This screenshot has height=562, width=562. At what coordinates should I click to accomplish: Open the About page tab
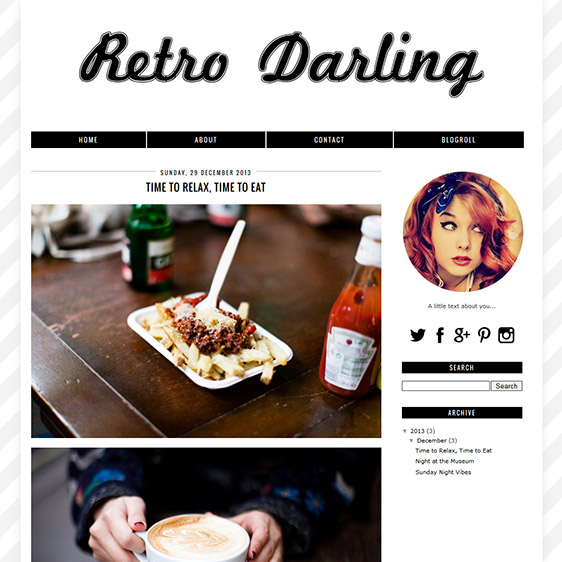coord(206,140)
